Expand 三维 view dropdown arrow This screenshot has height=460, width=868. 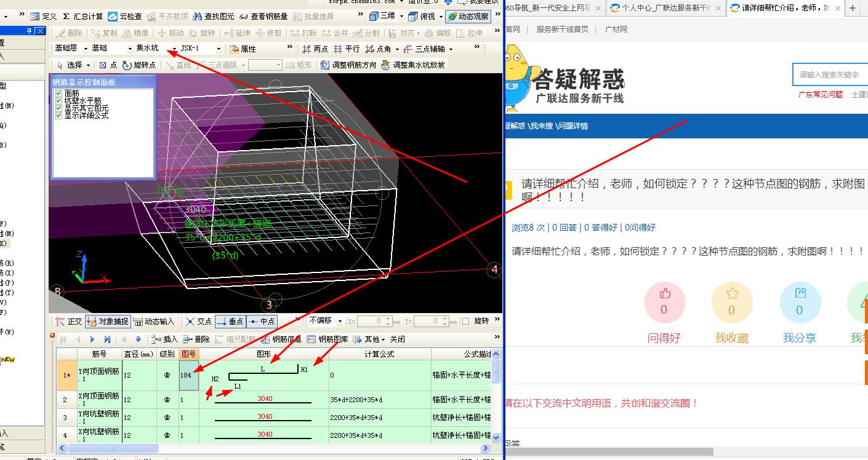click(401, 17)
